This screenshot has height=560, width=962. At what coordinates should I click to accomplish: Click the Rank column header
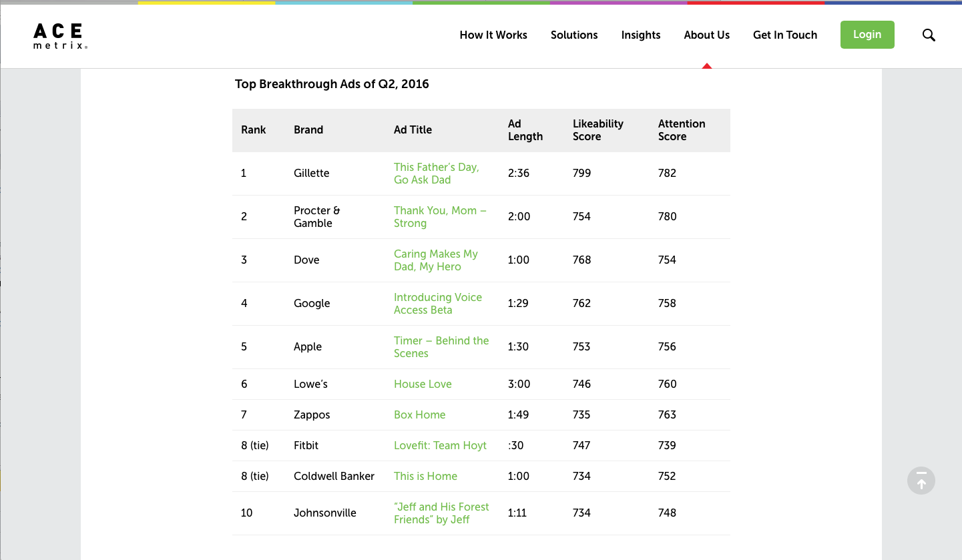(x=254, y=130)
